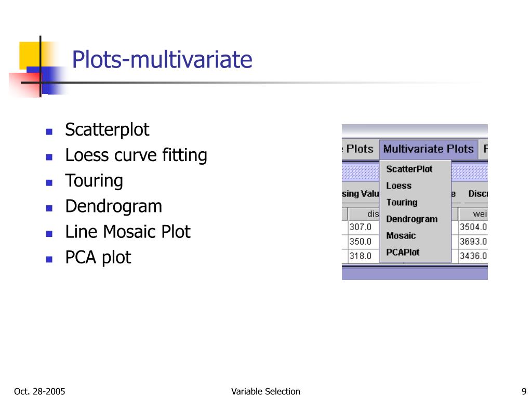The height and width of the screenshot is (399, 532).
Task: Click the 'Plots-multivariate' slide title
Action: (x=162, y=59)
